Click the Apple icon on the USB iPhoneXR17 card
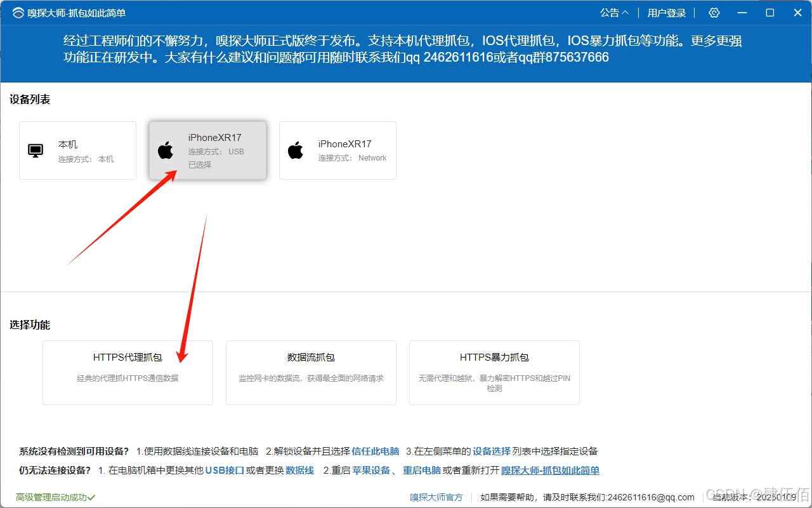This screenshot has width=812, height=508. point(166,150)
